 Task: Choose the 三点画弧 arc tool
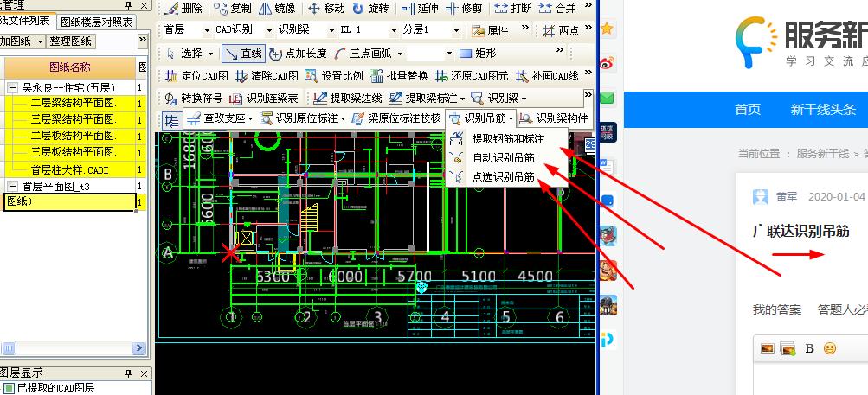(363, 53)
